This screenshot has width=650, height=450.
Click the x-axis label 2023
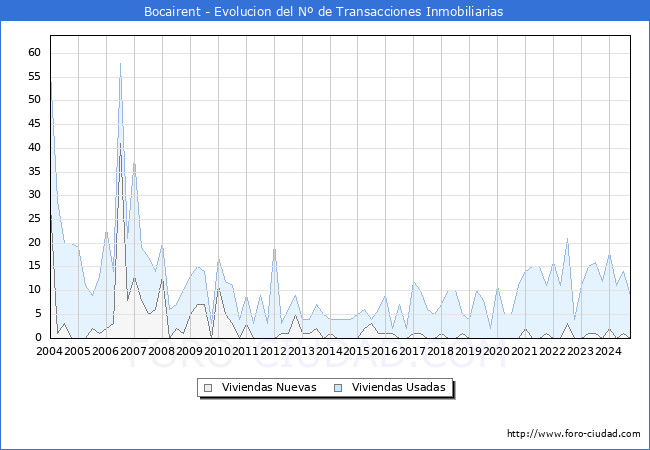point(580,351)
